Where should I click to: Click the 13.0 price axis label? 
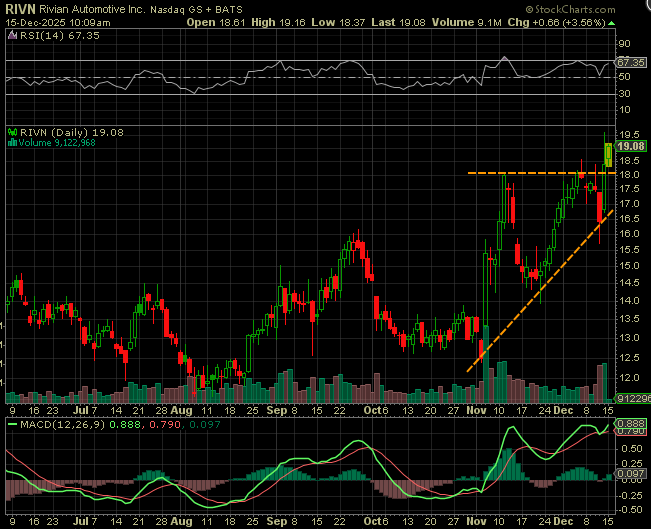629,338
